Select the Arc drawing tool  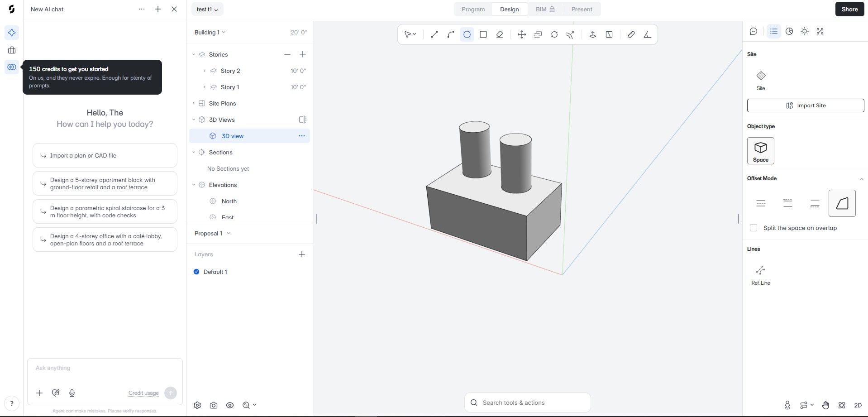pos(450,34)
